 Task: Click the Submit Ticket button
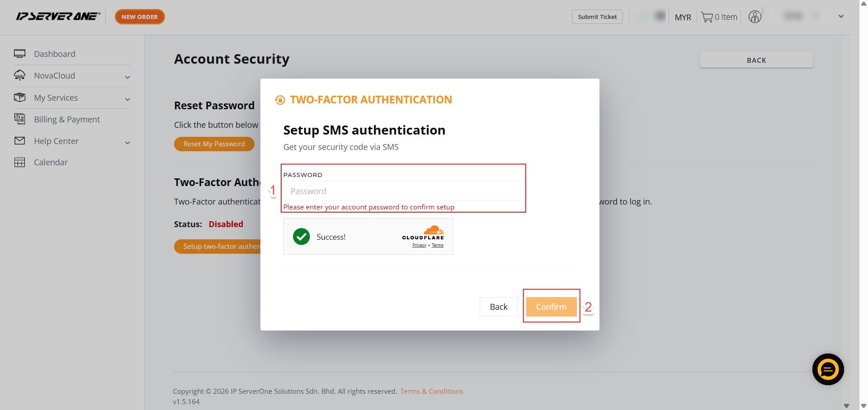coord(597,17)
